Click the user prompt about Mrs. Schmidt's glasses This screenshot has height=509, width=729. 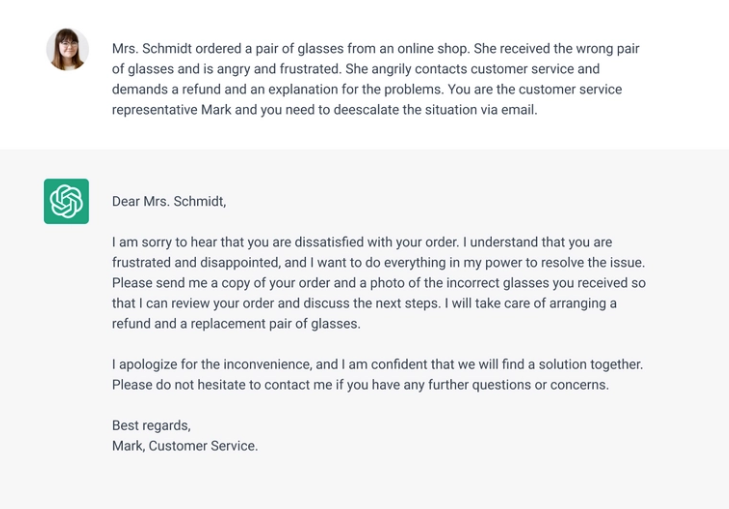pos(375,79)
